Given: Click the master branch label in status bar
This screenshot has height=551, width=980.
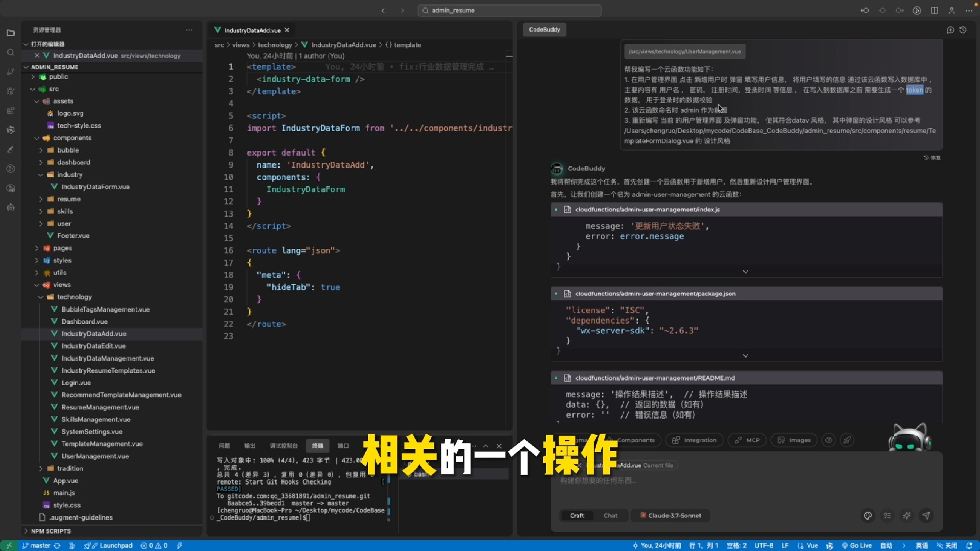Looking at the screenshot, I should coord(40,545).
